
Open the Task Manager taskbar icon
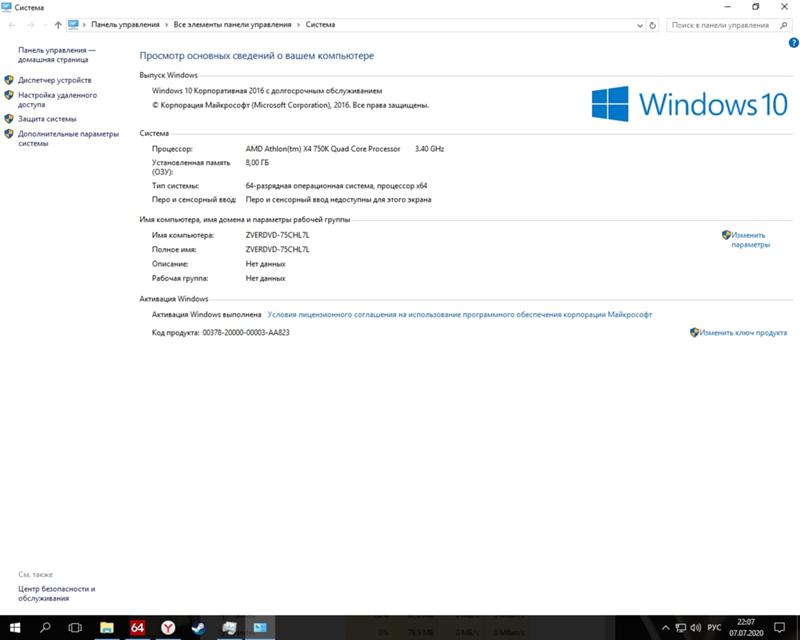click(230, 628)
